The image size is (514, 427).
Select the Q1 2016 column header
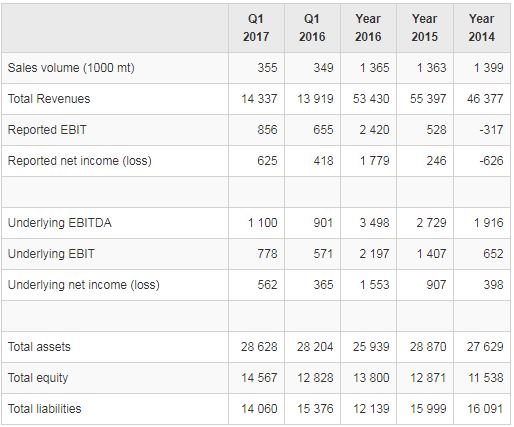point(312,28)
